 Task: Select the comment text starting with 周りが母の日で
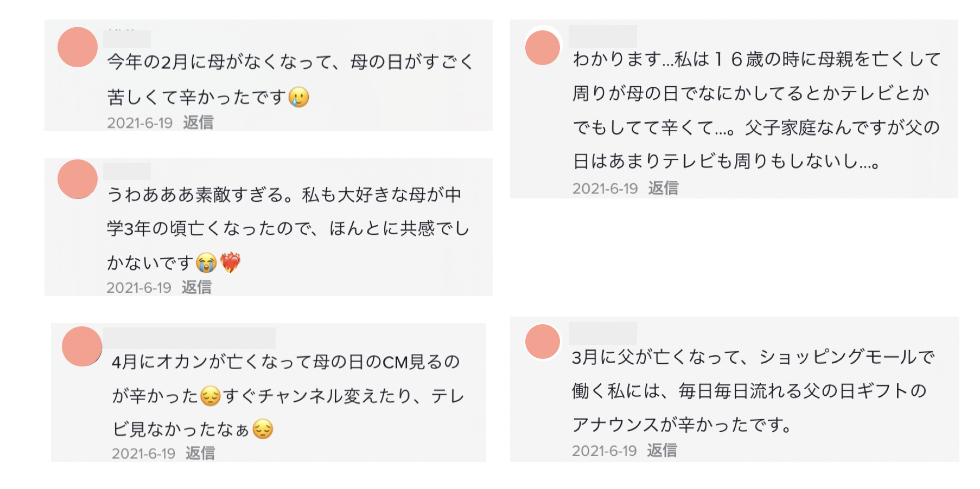coord(751,94)
